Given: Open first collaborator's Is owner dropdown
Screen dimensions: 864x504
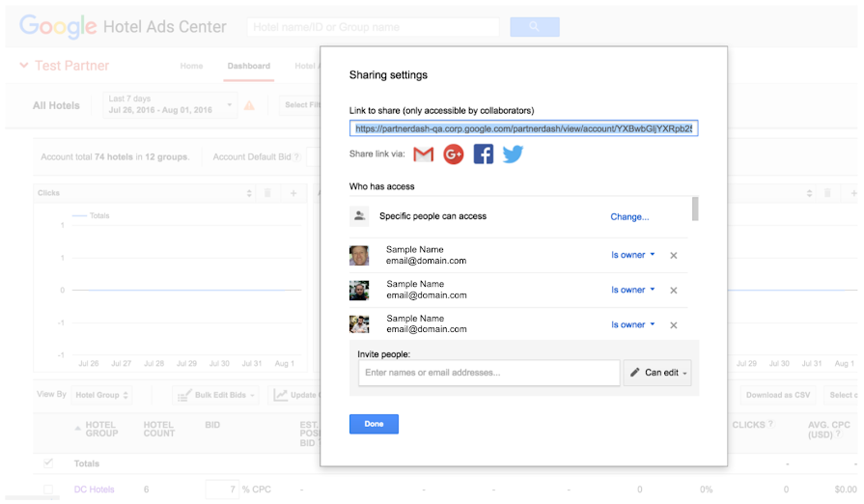Looking at the screenshot, I should point(632,255).
